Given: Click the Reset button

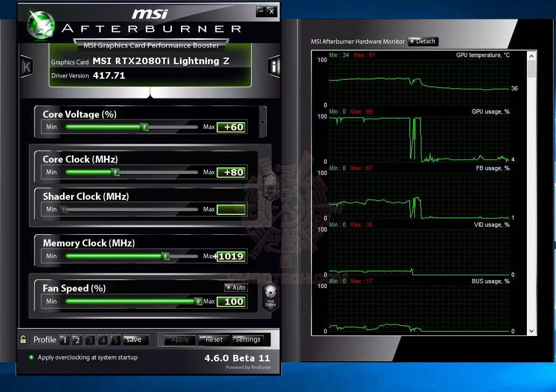Looking at the screenshot, I should (x=214, y=340).
